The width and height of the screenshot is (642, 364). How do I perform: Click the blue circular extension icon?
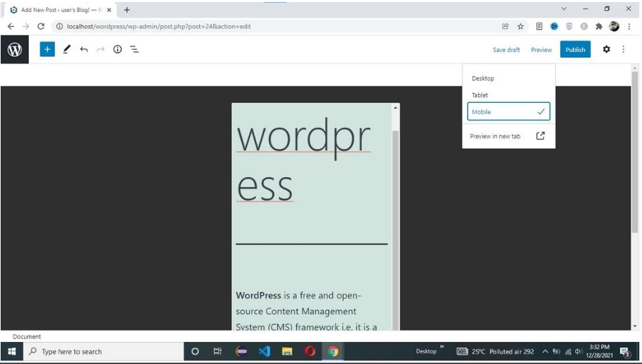pos(554,26)
